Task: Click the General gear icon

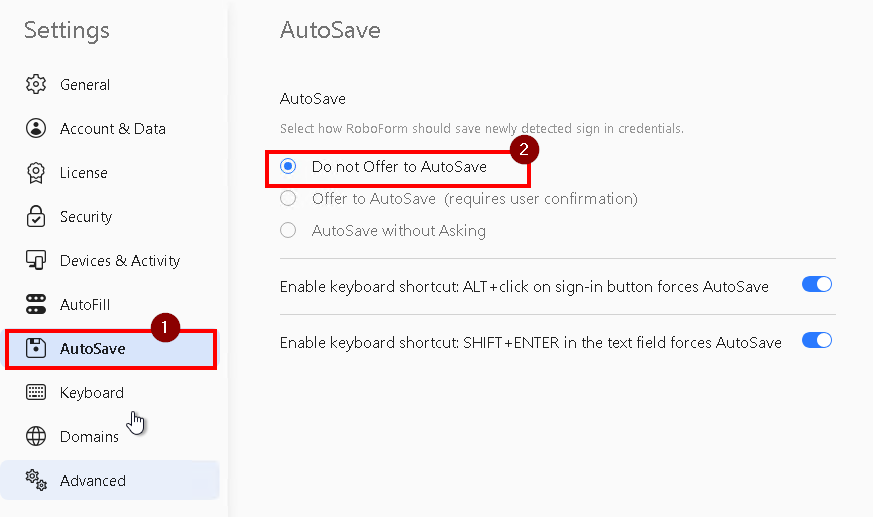Action: tap(36, 84)
